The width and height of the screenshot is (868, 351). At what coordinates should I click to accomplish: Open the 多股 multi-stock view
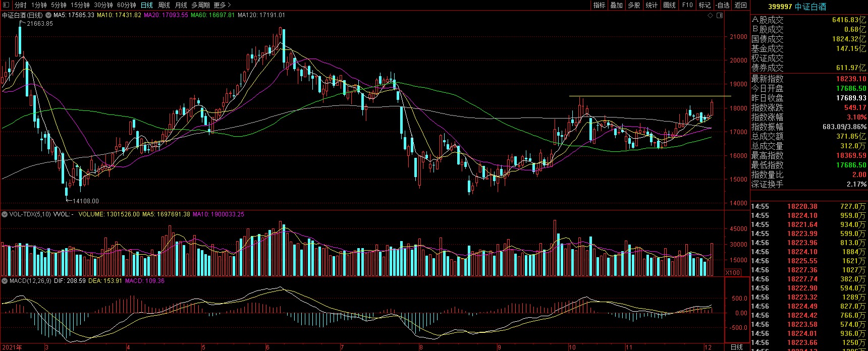[634, 5]
